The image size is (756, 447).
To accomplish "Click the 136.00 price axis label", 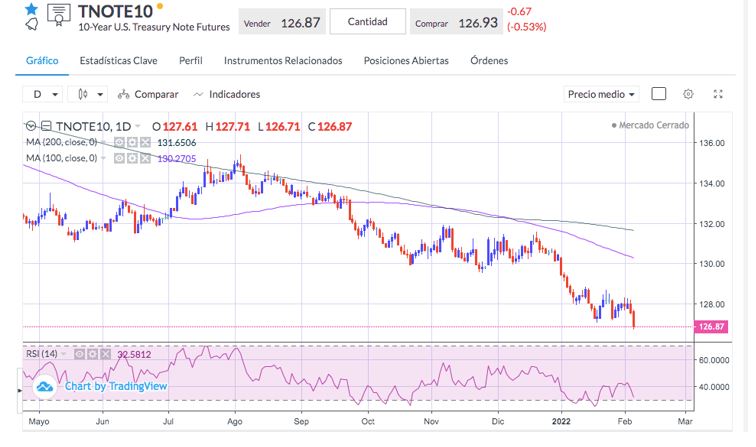I will [x=712, y=143].
